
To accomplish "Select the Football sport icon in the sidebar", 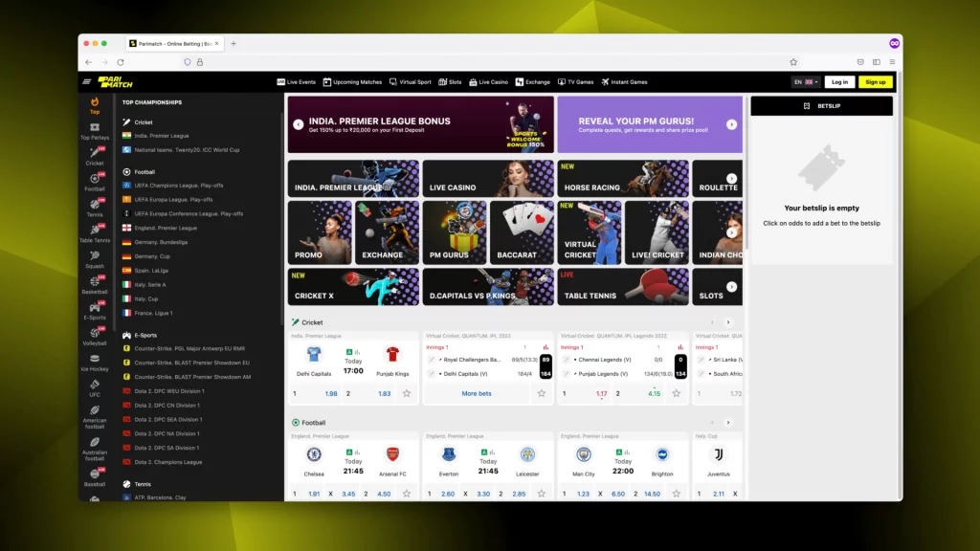I will coord(95,182).
